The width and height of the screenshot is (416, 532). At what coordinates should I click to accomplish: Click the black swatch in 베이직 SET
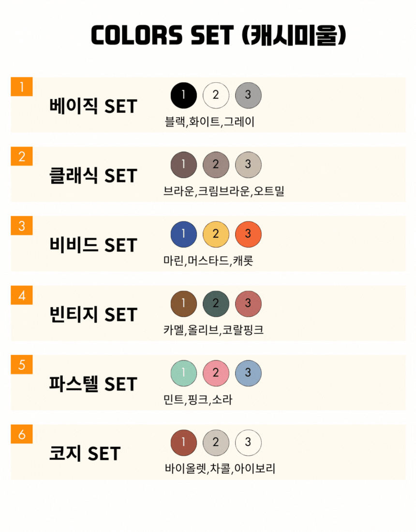coord(184,95)
